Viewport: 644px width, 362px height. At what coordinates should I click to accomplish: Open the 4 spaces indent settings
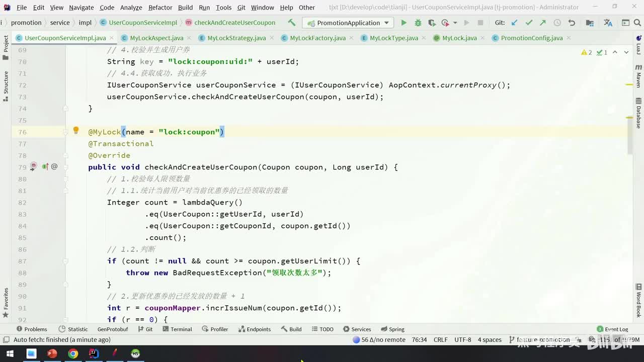tap(490, 340)
